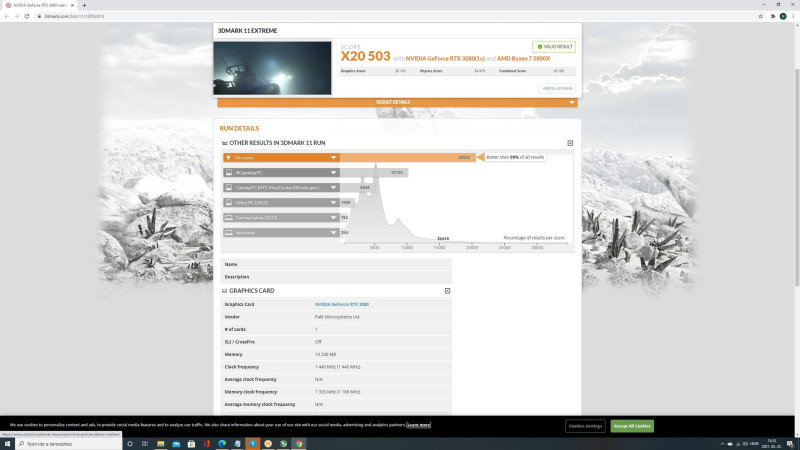The height and width of the screenshot is (450, 800).
Task: Bookmark this page with the star icon
Action: point(760,16)
